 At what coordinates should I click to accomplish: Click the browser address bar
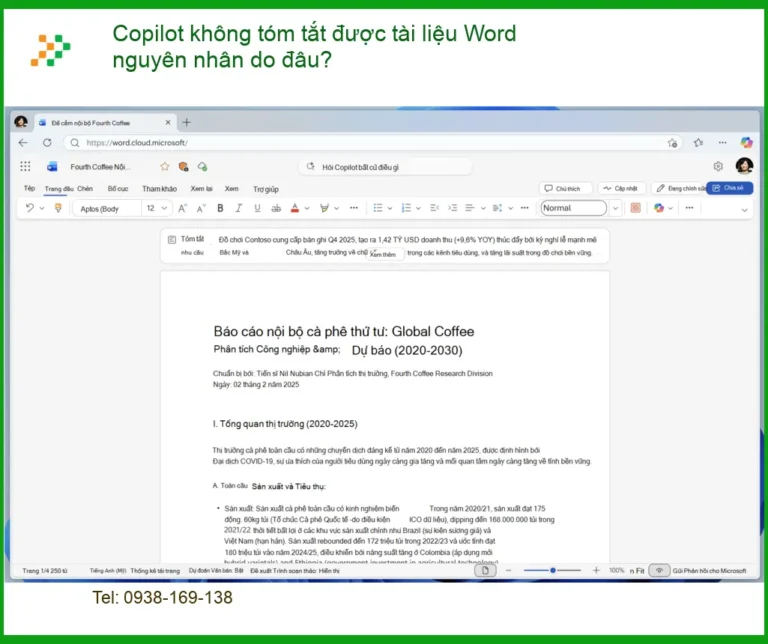tap(372, 143)
